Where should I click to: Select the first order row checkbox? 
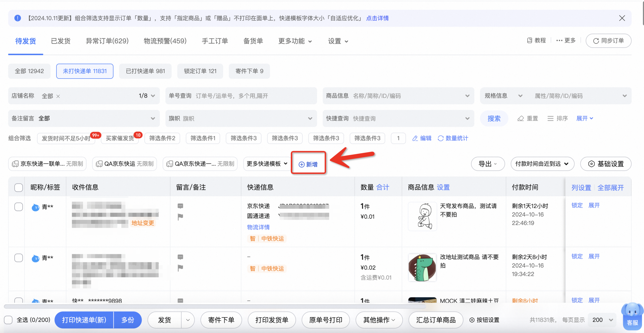(x=18, y=207)
